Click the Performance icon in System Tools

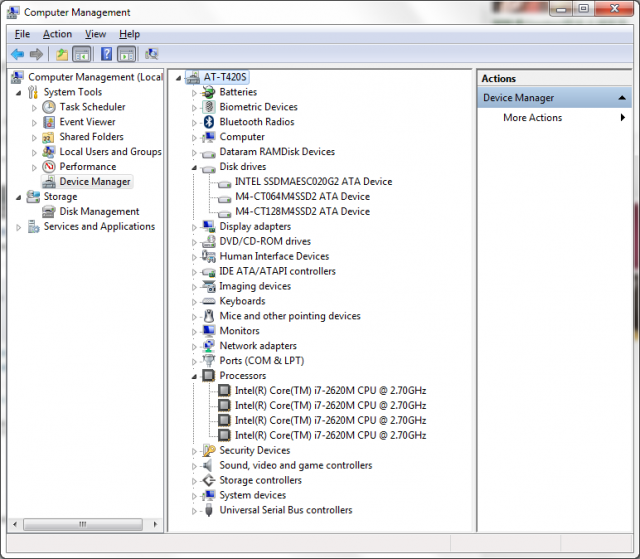[x=49, y=167]
